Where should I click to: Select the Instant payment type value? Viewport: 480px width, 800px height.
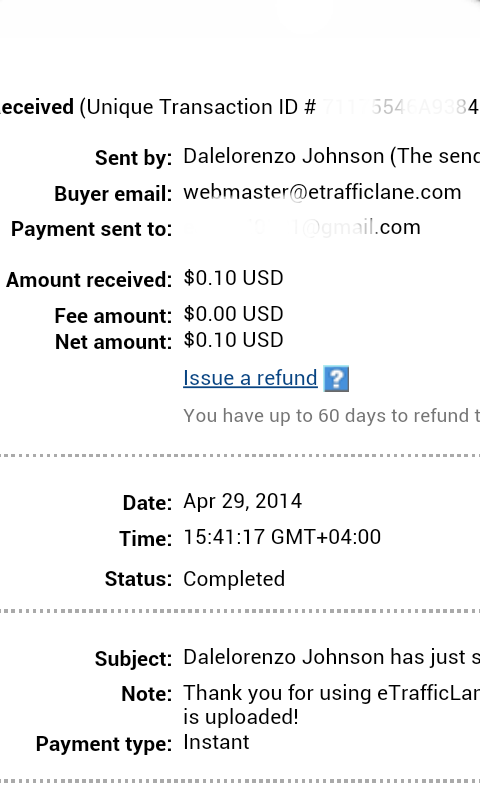[216, 742]
